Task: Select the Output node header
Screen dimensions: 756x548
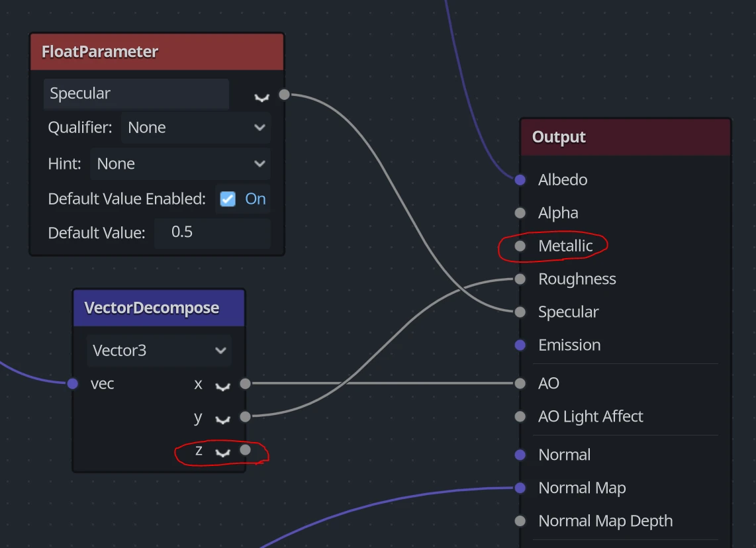Action: coord(625,137)
